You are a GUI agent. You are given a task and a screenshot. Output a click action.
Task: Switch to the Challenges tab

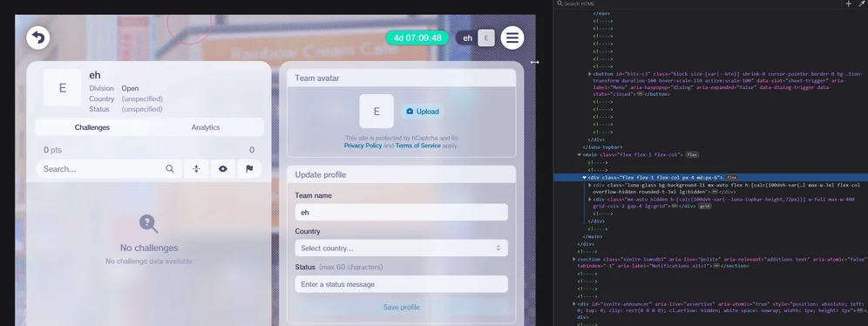pyautogui.click(x=92, y=127)
